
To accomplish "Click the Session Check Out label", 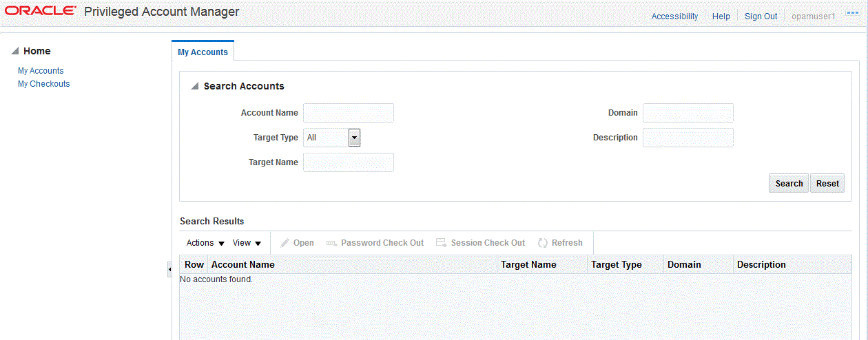I will point(488,243).
